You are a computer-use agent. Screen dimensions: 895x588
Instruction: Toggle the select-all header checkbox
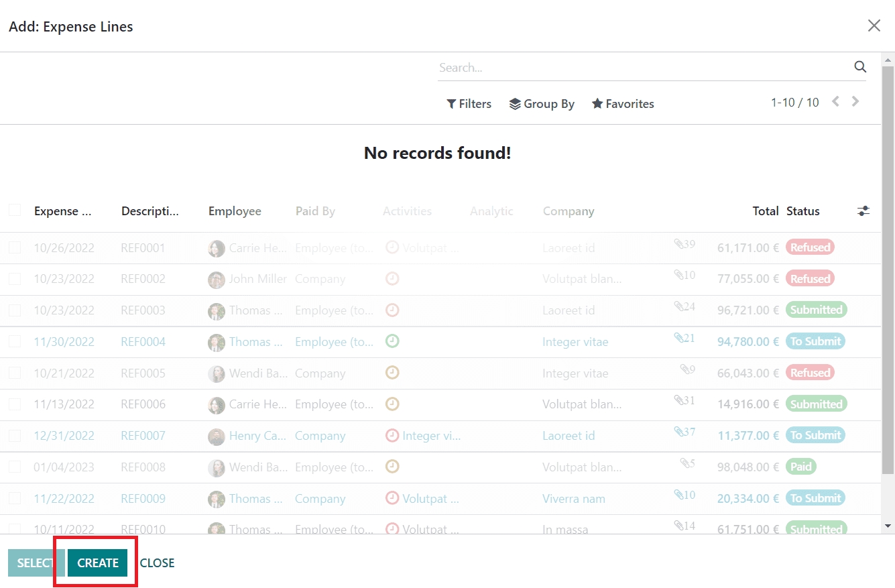[15, 211]
